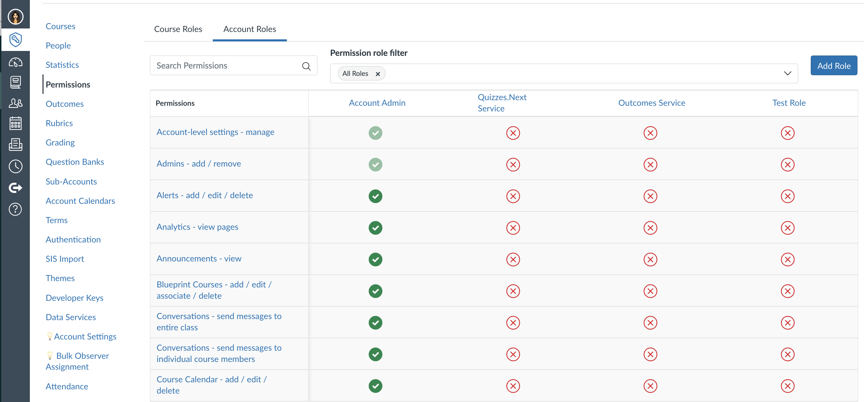This screenshot has width=868, height=402.
Task: Expand Admins - add / remove permission
Action: pyautogui.click(x=199, y=164)
